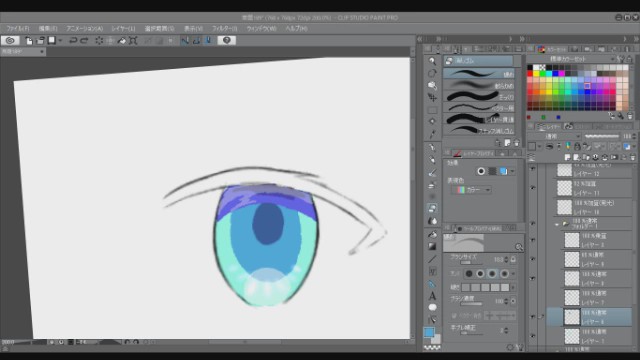Screen dimensions: 640x360
Task: Hide layer 12 using eye icon
Action: click(x=533, y=168)
